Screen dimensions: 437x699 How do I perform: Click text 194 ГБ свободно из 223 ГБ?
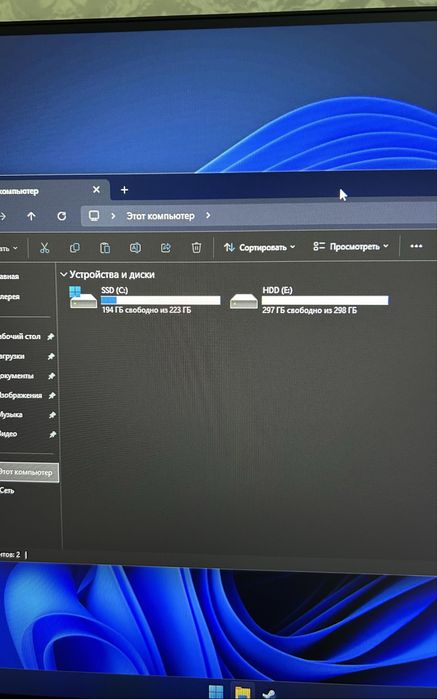coord(146,310)
